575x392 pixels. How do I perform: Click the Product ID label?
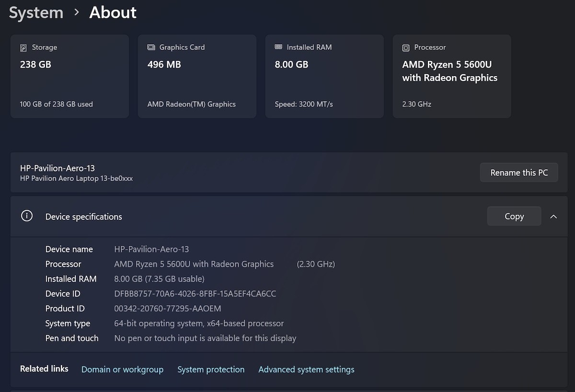(x=65, y=309)
